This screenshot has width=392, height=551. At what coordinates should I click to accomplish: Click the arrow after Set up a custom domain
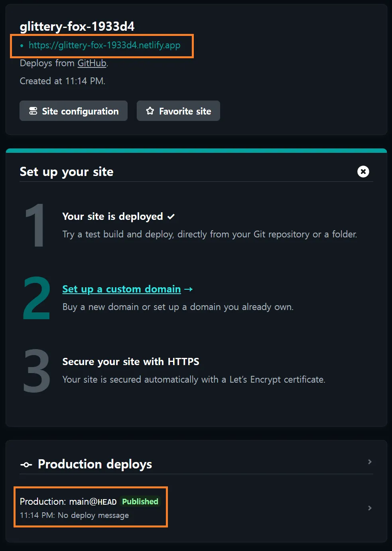pos(189,289)
